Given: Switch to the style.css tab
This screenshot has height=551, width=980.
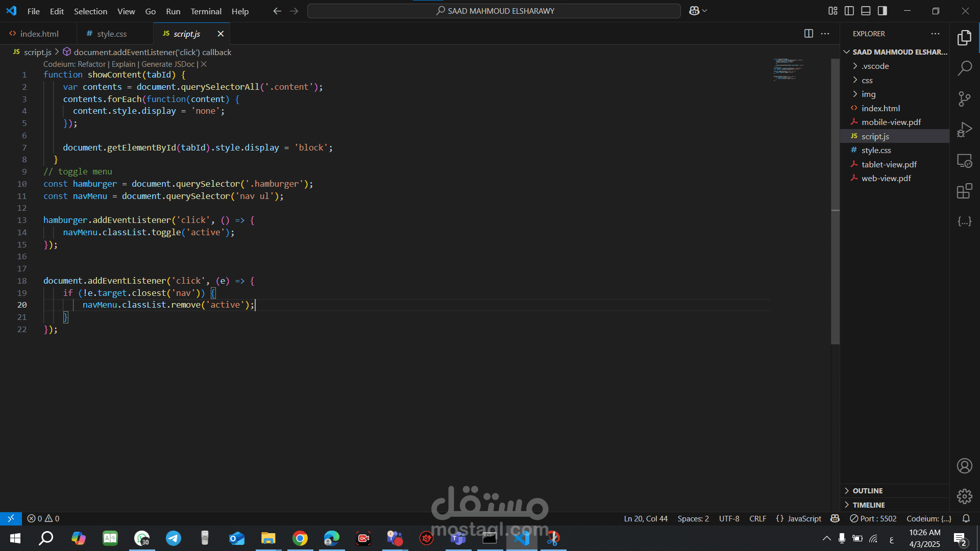Looking at the screenshot, I should click(x=111, y=34).
